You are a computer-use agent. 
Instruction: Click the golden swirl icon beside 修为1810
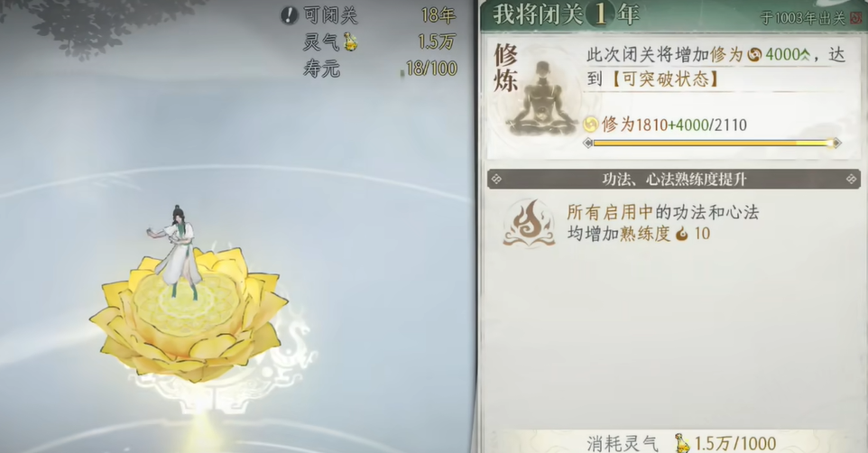coord(591,124)
